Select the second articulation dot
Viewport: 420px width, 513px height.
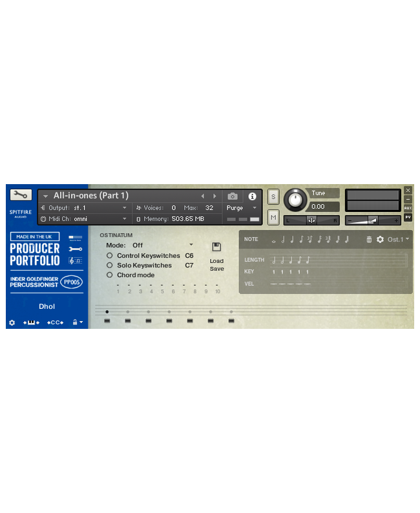pyautogui.click(x=128, y=312)
